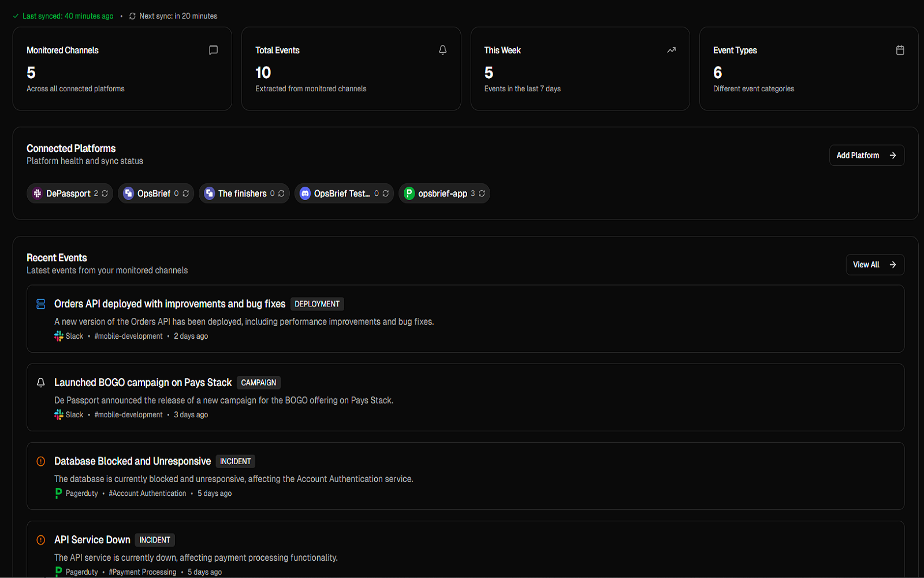Refresh the opsbrief-app platform sync

[482, 194]
